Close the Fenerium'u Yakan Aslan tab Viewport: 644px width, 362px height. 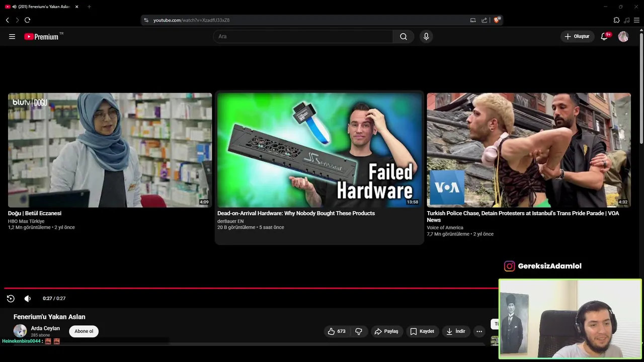point(77,7)
